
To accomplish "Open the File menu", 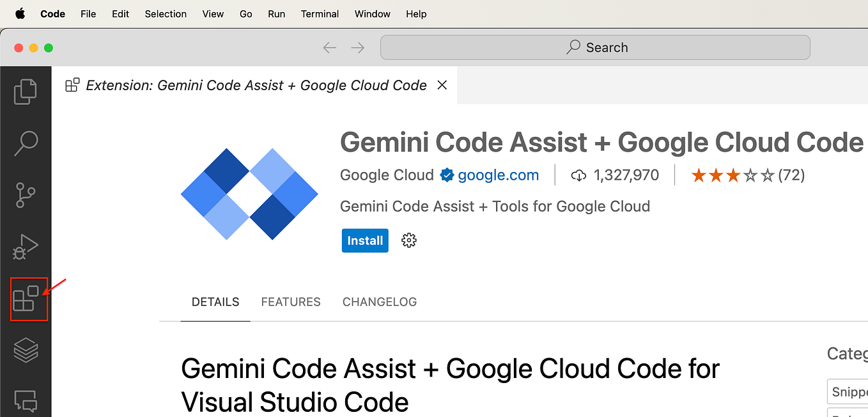I will [88, 13].
